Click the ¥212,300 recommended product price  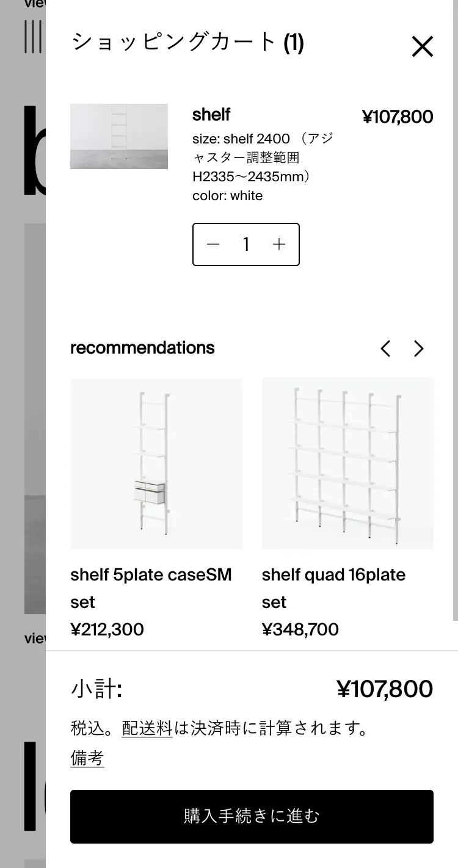(x=107, y=629)
